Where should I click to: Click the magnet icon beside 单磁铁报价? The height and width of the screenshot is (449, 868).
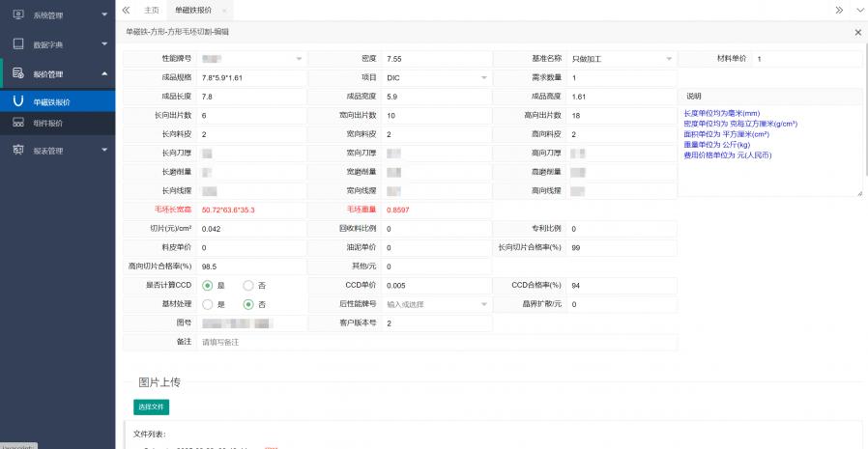(x=18, y=100)
